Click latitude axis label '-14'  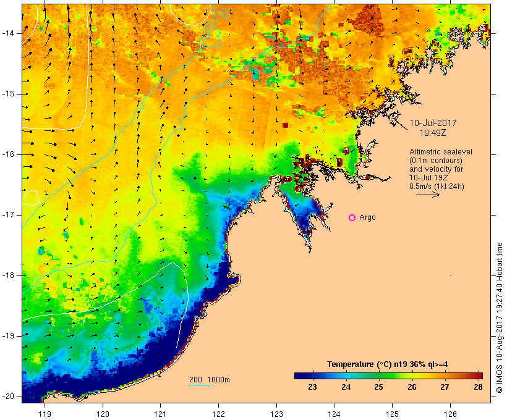pos(7,33)
